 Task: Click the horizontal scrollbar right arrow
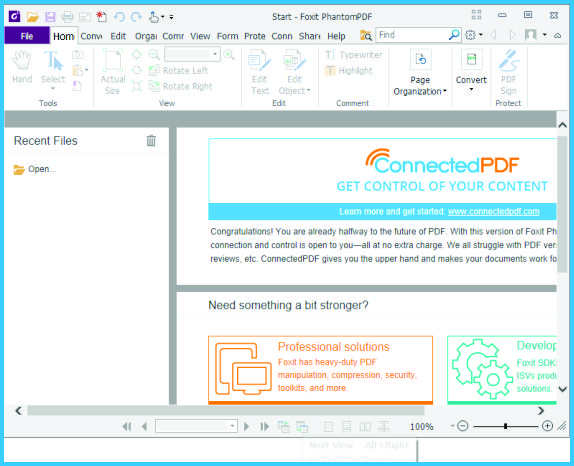click(541, 411)
